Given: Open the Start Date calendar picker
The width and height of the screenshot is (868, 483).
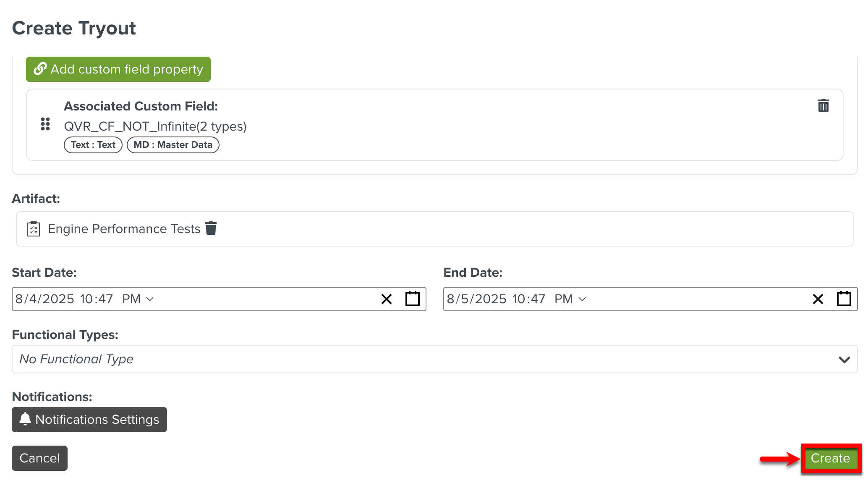Looking at the screenshot, I should pyautogui.click(x=412, y=299).
